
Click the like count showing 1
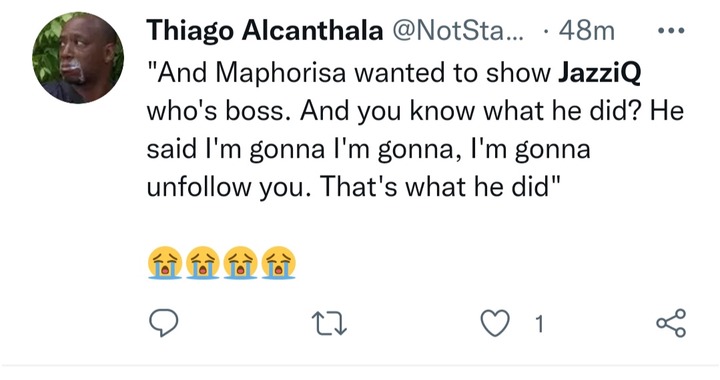coord(540,324)
